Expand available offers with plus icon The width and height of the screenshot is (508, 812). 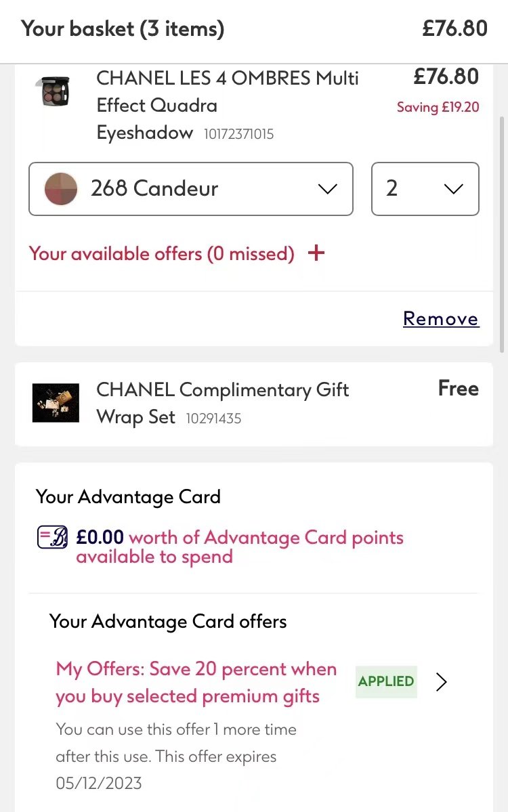pyautogui.click(x=316, y=253)
